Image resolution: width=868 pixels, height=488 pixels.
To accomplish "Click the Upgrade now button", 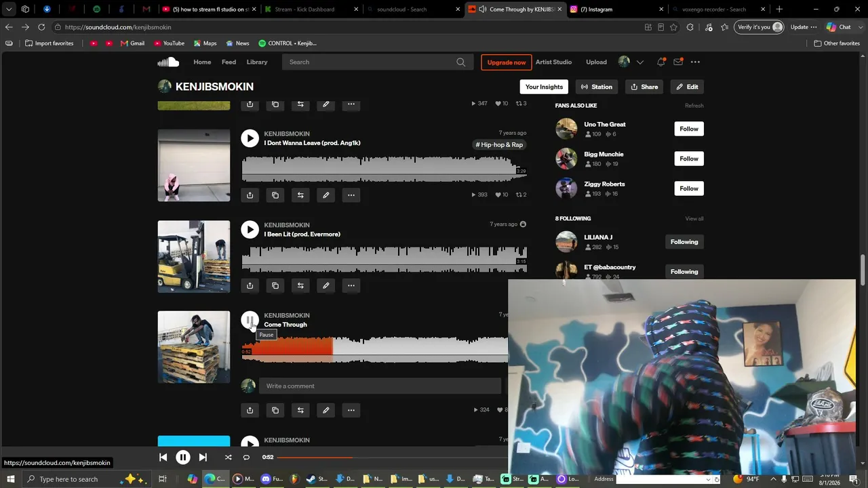I will [507, 62].
